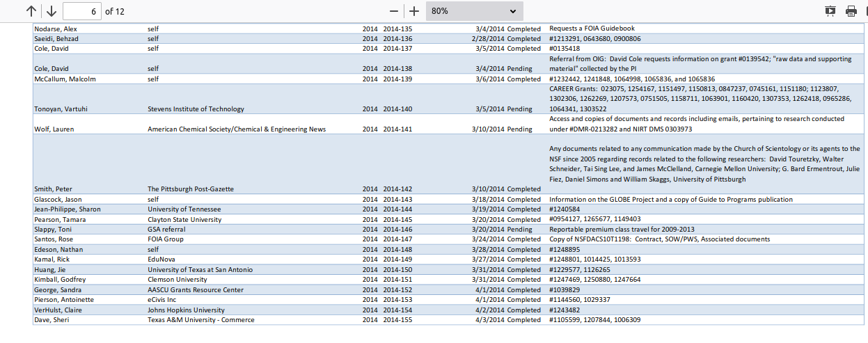This screenshot has width=868, height=343.
Task: Go to the next page with down arrow
Action: click(52, 11)
